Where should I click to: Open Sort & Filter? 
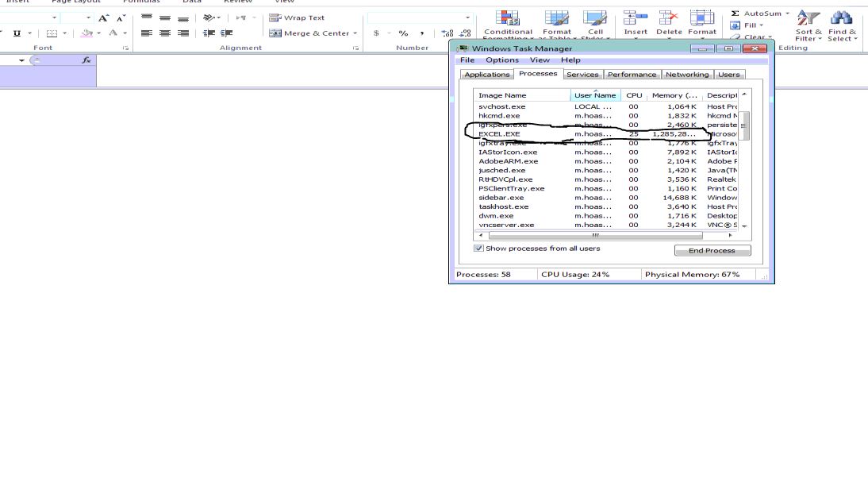[808, 25]
